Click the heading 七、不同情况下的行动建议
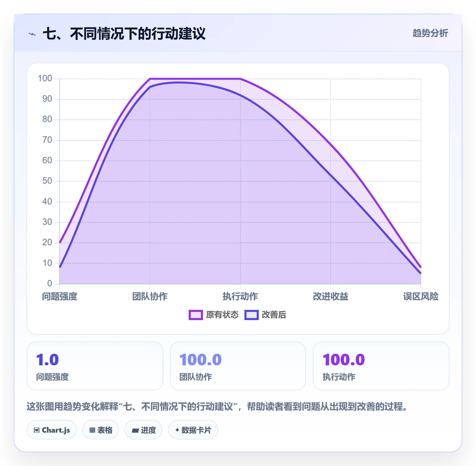The image size is (476, 466). click(124, 34)
